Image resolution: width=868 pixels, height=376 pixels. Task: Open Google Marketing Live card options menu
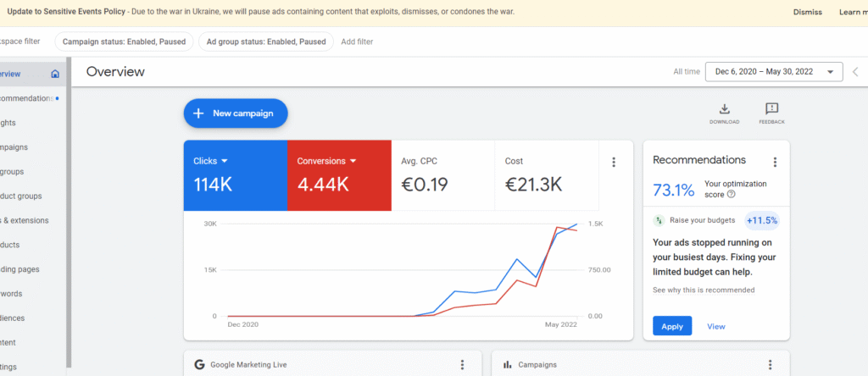coord(462,365)
